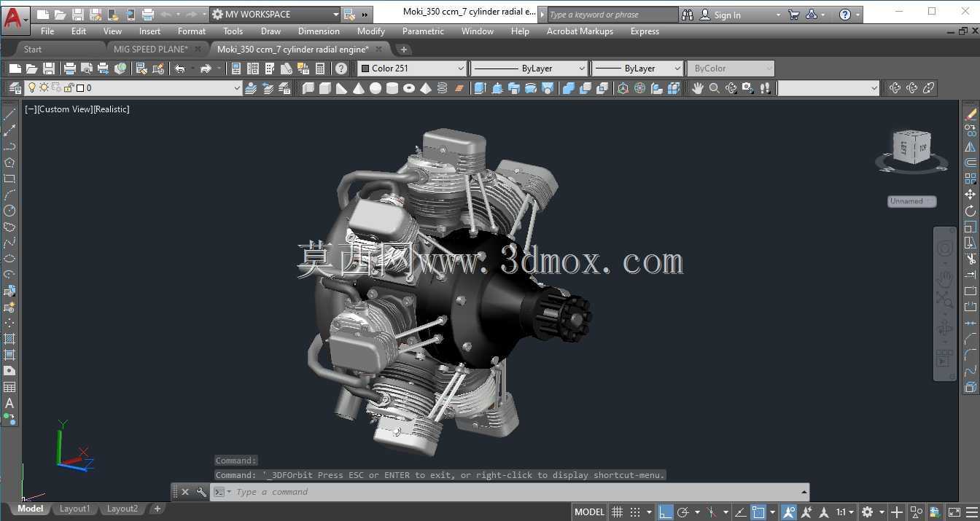Expand command line history arrow
Viewport: 980px width, 521px height.
click(x=804, y=492)
